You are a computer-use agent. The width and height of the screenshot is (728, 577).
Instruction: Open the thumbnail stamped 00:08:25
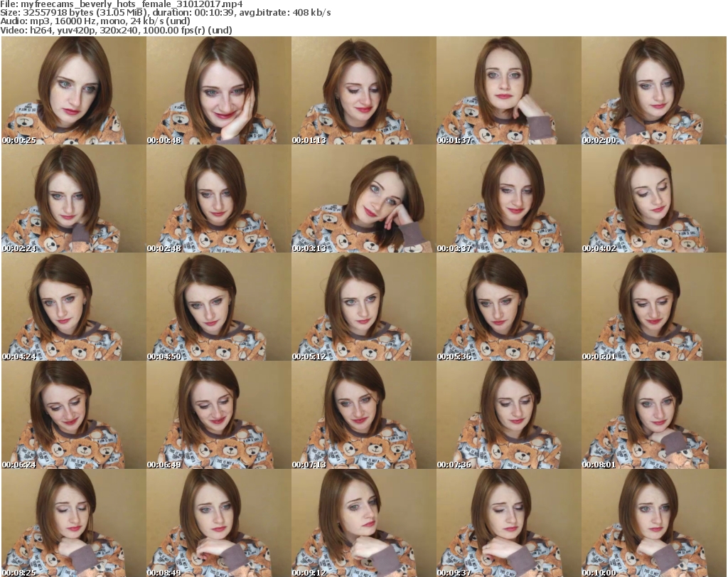[73, 523]
